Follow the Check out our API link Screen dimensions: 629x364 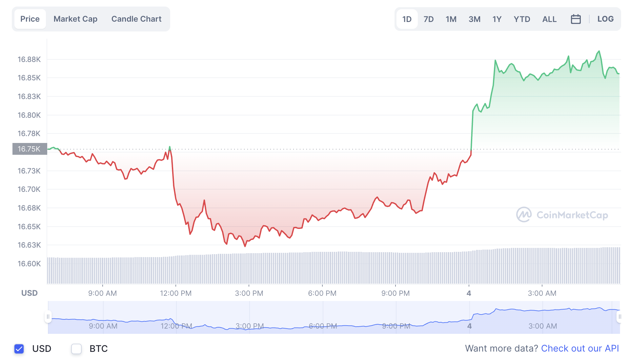[x=580, y=348]
